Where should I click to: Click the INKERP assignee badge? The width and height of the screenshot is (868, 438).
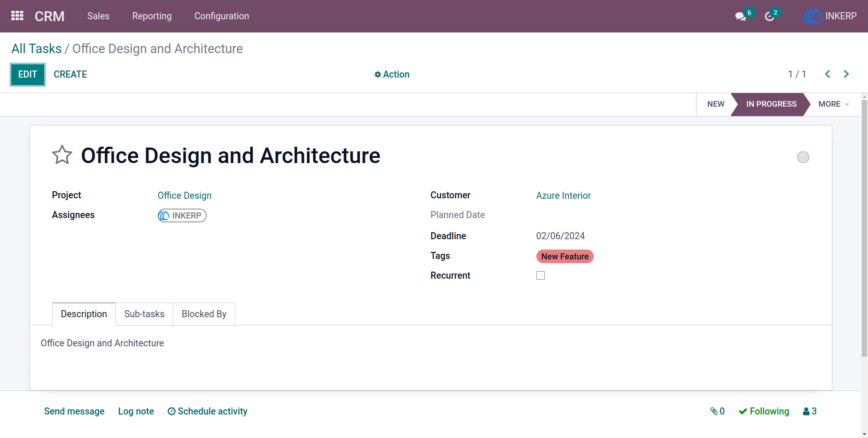tap(182, 216)
